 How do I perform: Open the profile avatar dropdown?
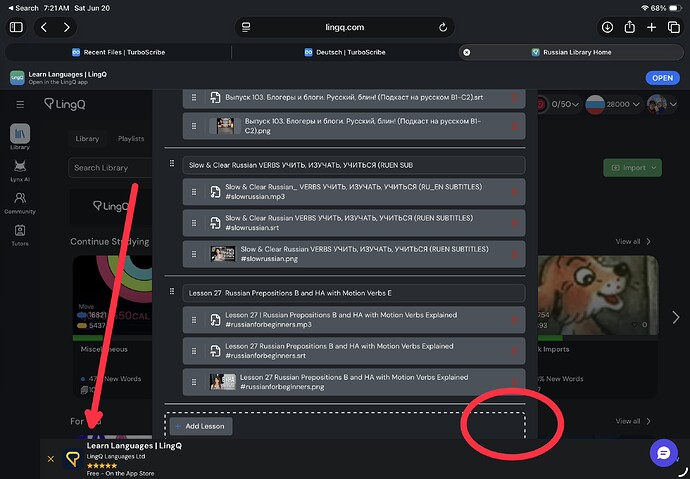coord(662,104)
